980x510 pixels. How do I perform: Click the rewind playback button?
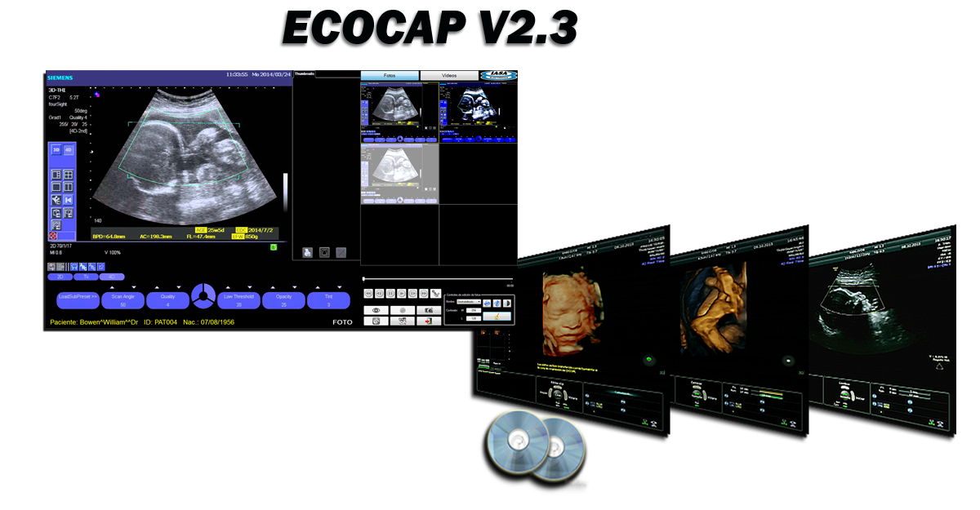[368, 294]
